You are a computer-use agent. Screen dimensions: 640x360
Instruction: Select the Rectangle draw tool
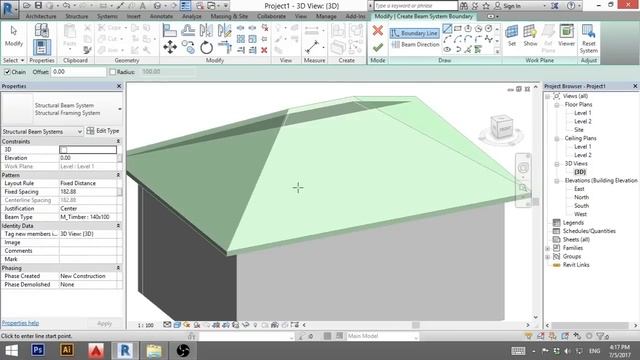458,29
